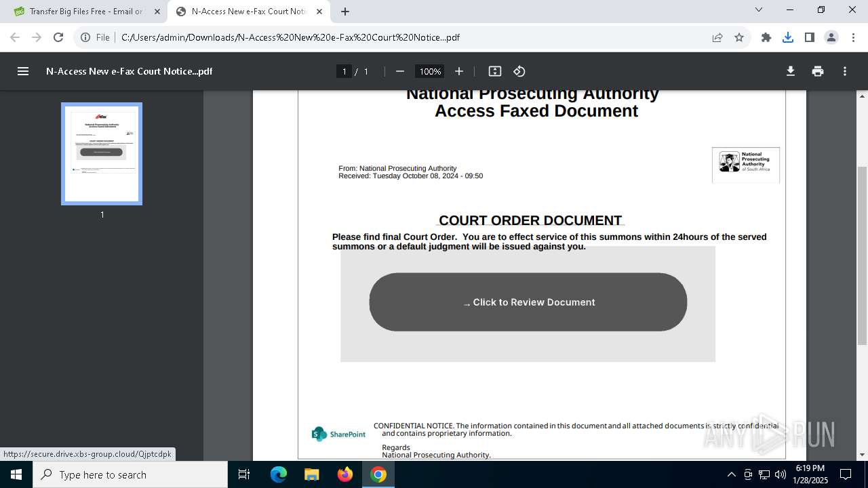Open Chrome's three-dot menu

pyautogui.click(x=853, y=37)
